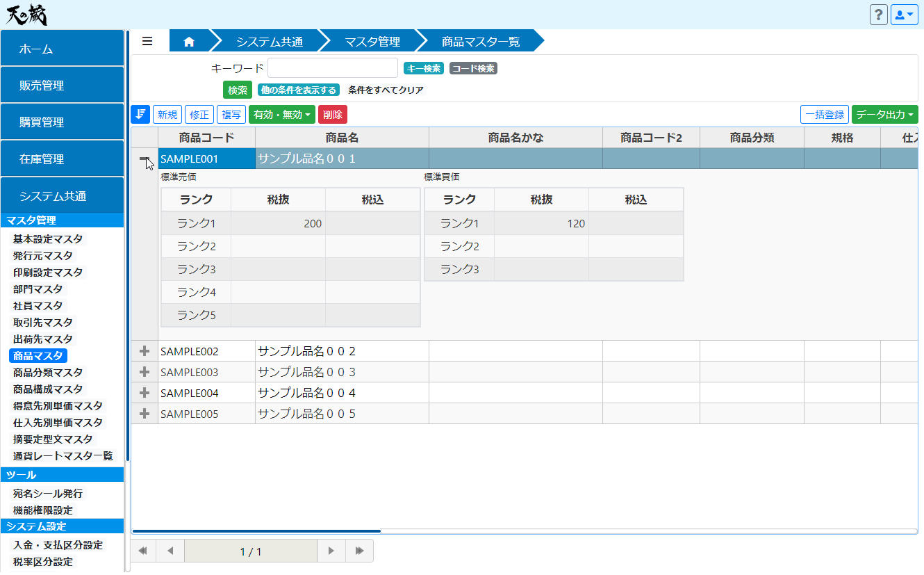
Task: Click the 一括登録 button
Action: pos(825,115)
